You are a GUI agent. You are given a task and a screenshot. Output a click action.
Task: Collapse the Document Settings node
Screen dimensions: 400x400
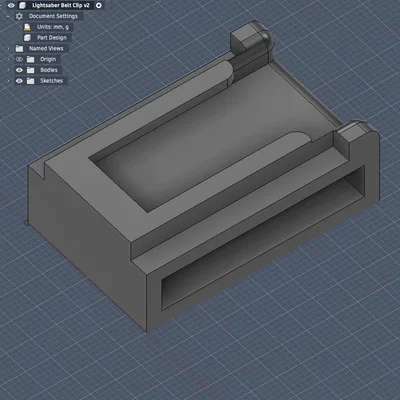pos(8,16)
